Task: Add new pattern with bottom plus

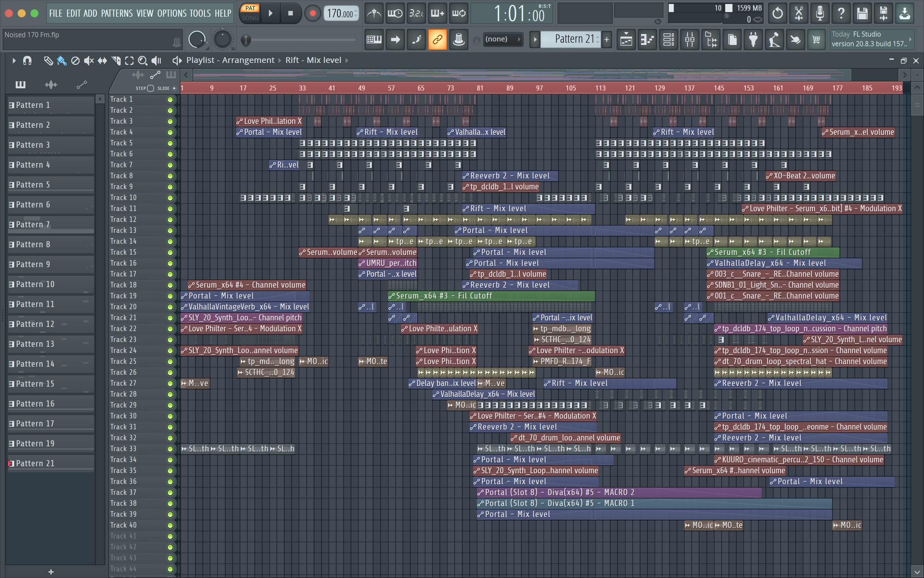Action: click(51, 572)
